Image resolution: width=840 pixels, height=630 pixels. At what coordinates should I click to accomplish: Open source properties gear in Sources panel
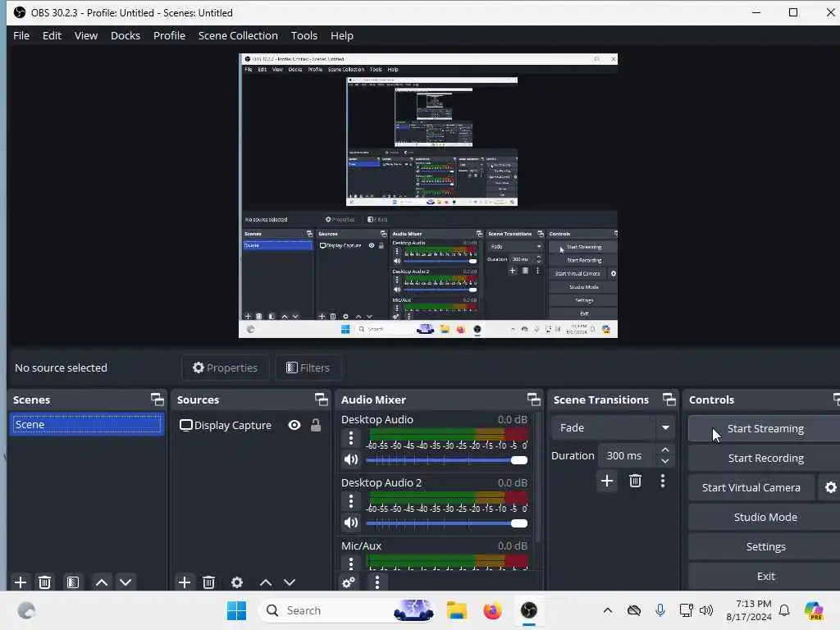point(237,582)
